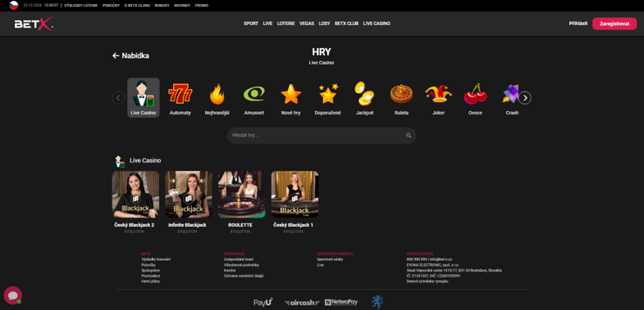Open the chat bubble widget
This screenshot has height=310, width=644.
(x=13, y=295)
